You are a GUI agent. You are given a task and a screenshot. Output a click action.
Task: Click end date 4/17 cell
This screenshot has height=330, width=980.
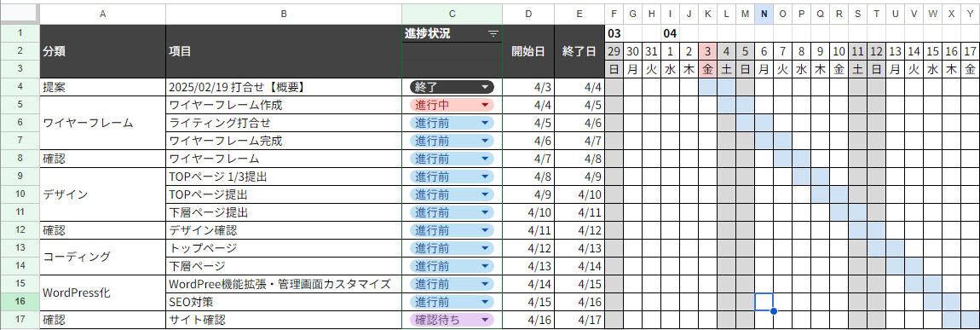(x=579, y=320)
